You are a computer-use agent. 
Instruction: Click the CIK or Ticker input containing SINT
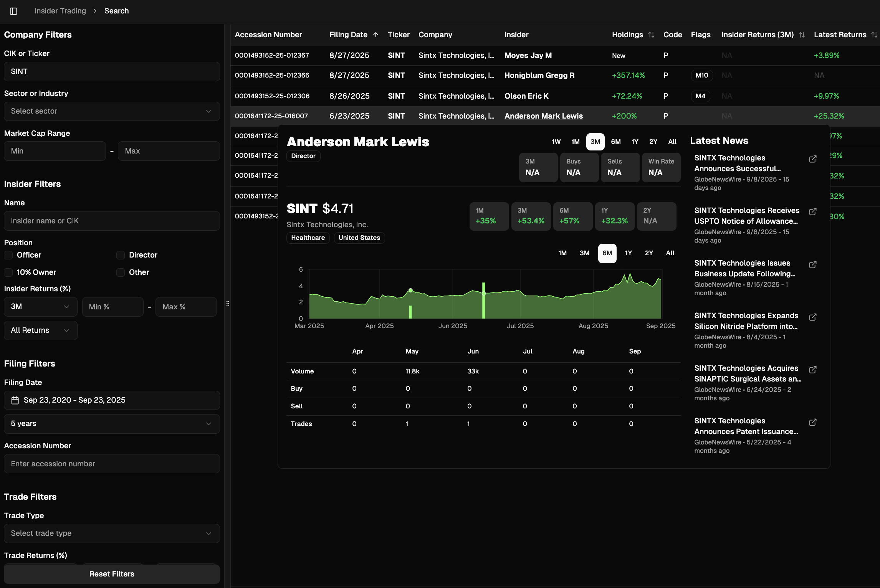click(x=112, y=72)
